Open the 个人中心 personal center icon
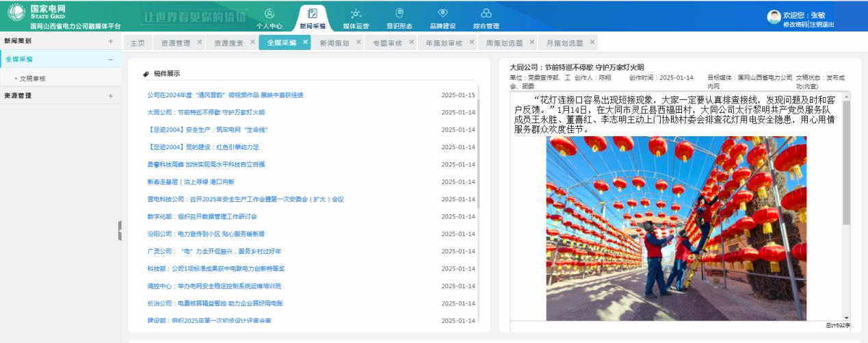 click(269, 17)
